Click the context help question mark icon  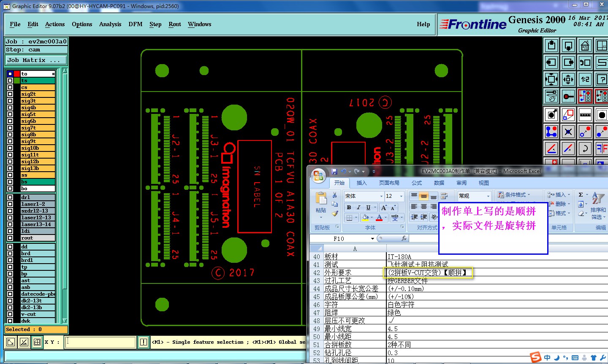click(601, 79)
